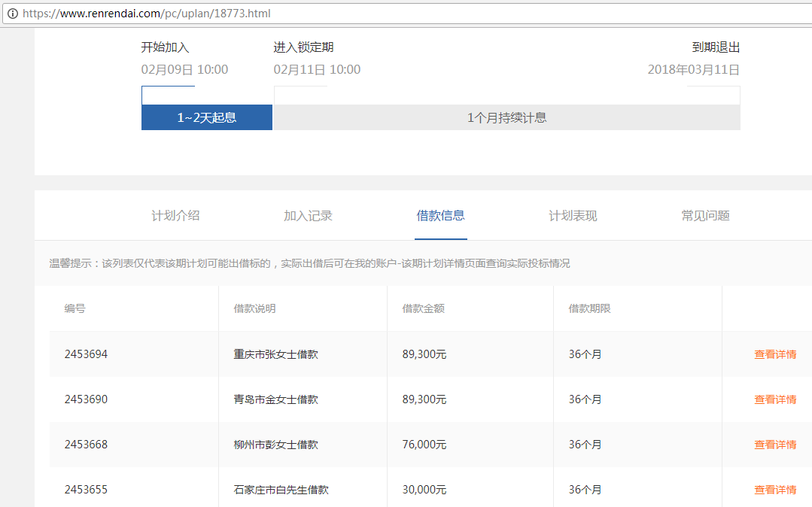Go to the 计划表现 tab
This screenshot has width=812, height=507.
[573, 216]
